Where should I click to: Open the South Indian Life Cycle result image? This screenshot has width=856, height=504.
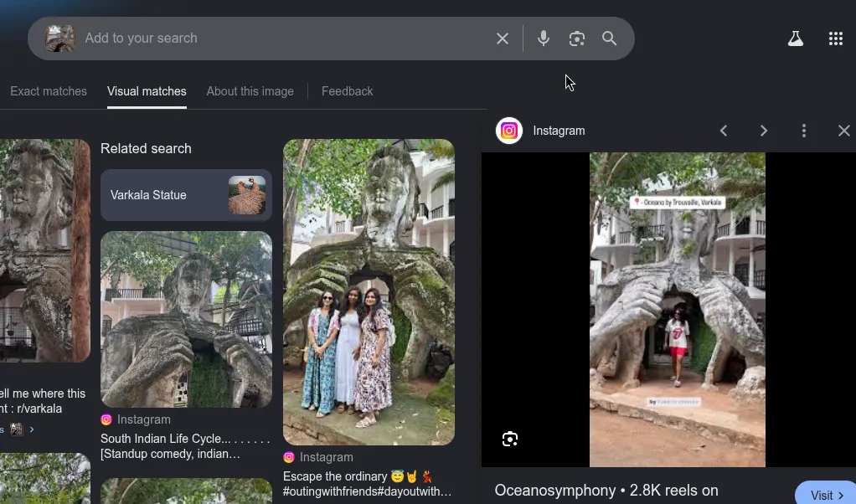click(186, 319)
